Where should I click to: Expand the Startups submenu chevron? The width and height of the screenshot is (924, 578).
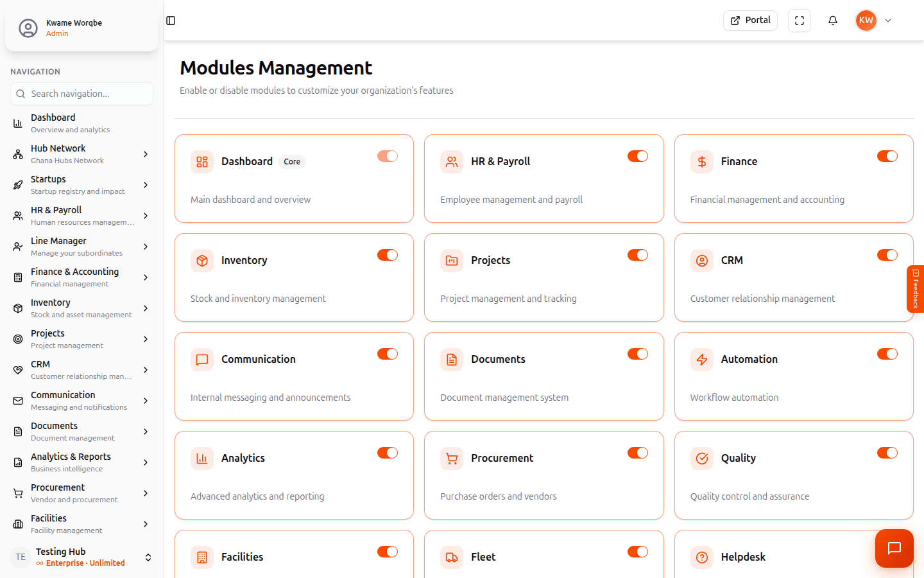tap(146, 185)
